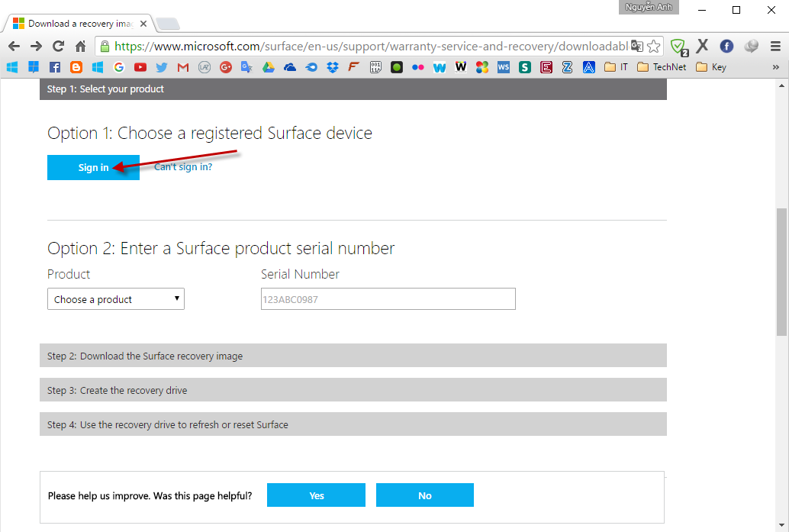Open the Chrome hamburger menu

775,47
